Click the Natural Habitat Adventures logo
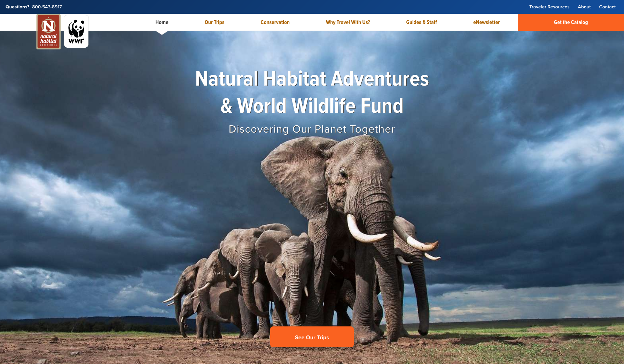Viewport: 624px width, 364px height. [48, 32]
